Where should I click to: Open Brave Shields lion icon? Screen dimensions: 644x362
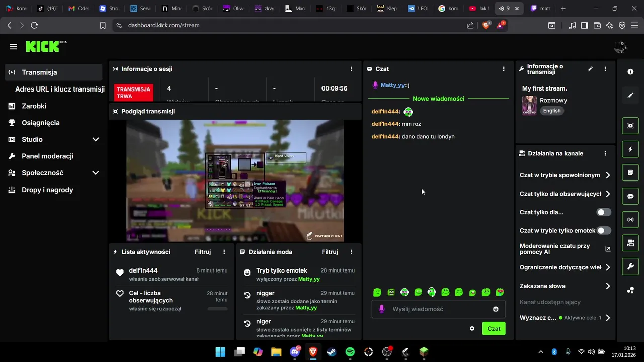pyautogui.click(x=486, y=25)
